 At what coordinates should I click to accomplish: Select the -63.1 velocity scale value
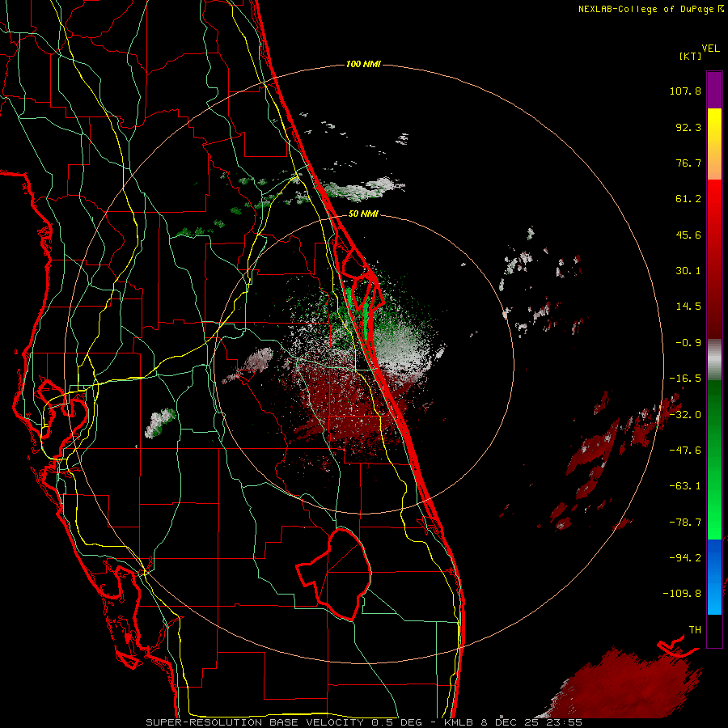(x=685, y=486)
